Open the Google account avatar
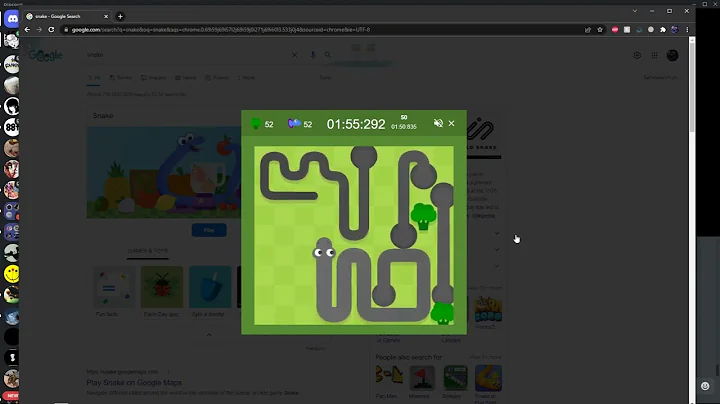This screenshot has width=720, height=404. tap(672, 55)
